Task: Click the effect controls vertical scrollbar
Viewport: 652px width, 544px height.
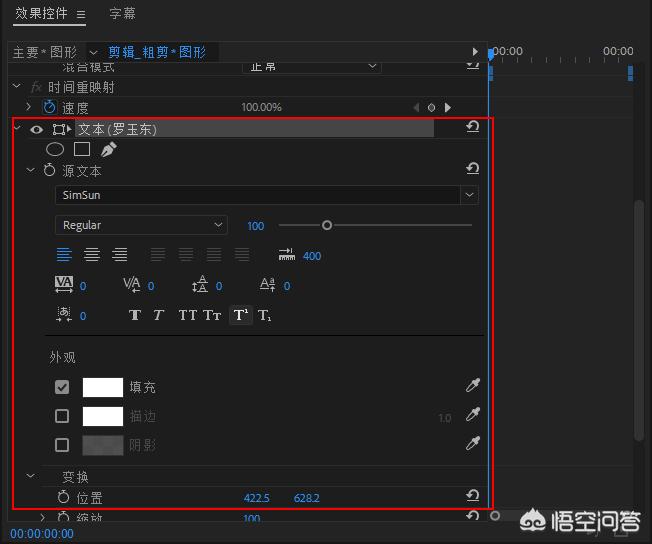Action: coord(639,320)
